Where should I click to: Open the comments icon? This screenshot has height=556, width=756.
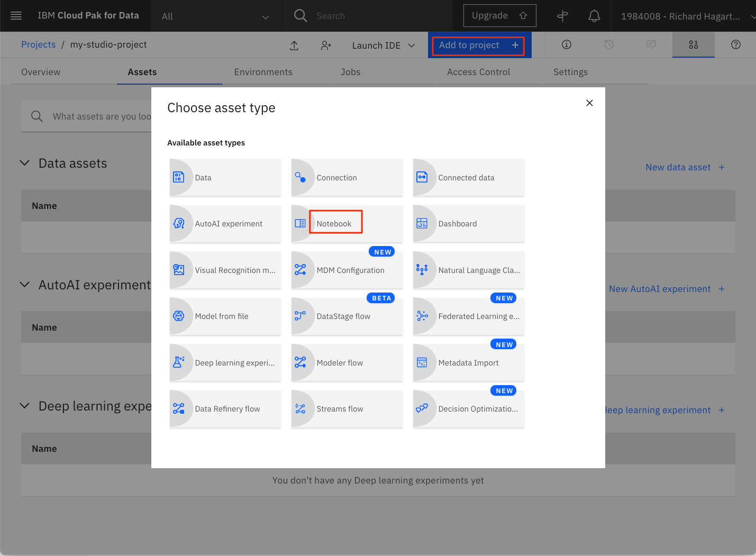click(x=651, y=44)
